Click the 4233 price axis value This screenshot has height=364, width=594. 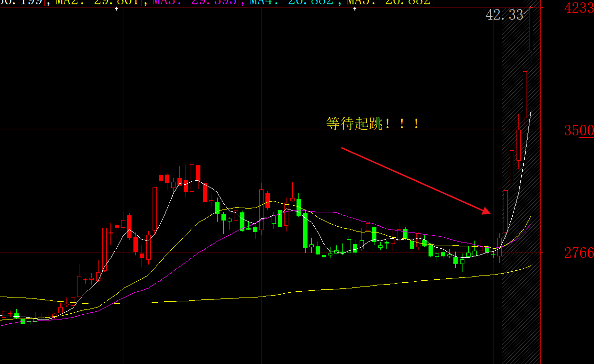[579, 8]
